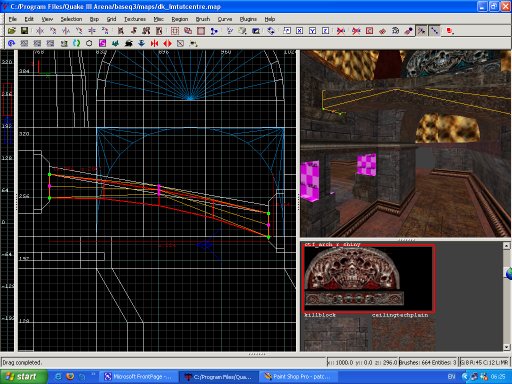
Task: Click the blue swirl icon in second toolbar
Action: [11, 43]
